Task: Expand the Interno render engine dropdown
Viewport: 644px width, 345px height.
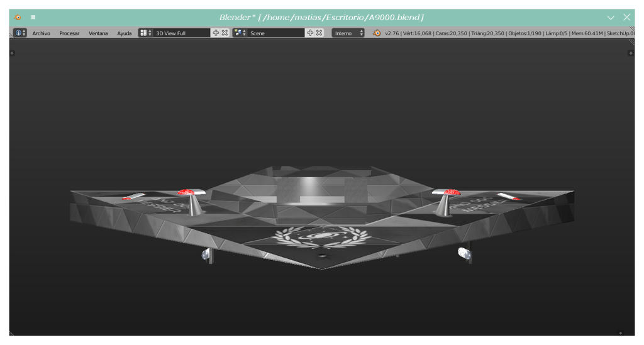Action: coord(348,33)
